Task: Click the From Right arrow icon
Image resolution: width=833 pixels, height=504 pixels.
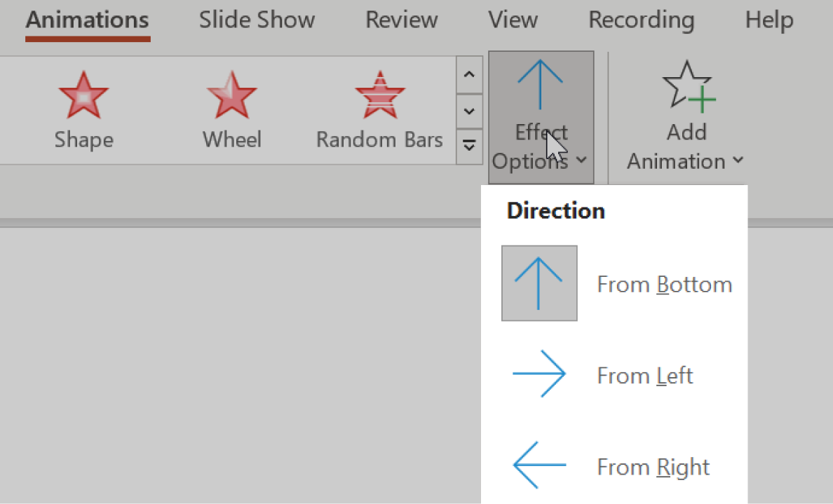Action: click(539, 465)
